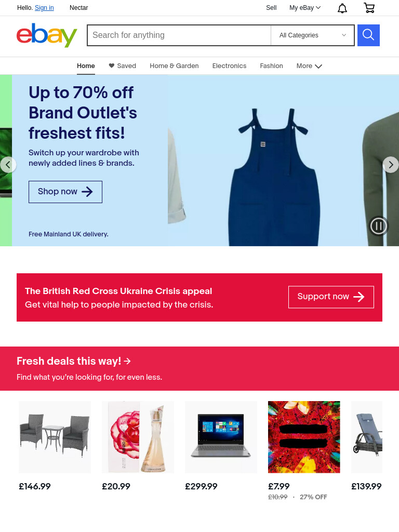Click the blue search magnifier button
This screenshot has width=399, height=532.
[368, 35]
